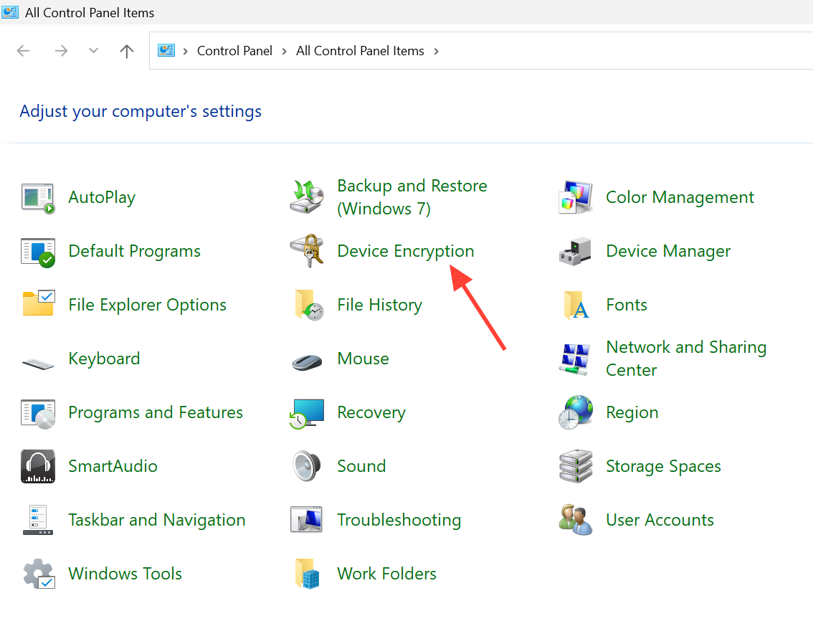
Task: Open the Taskbar and Navigation link
Action: [157, 520]
